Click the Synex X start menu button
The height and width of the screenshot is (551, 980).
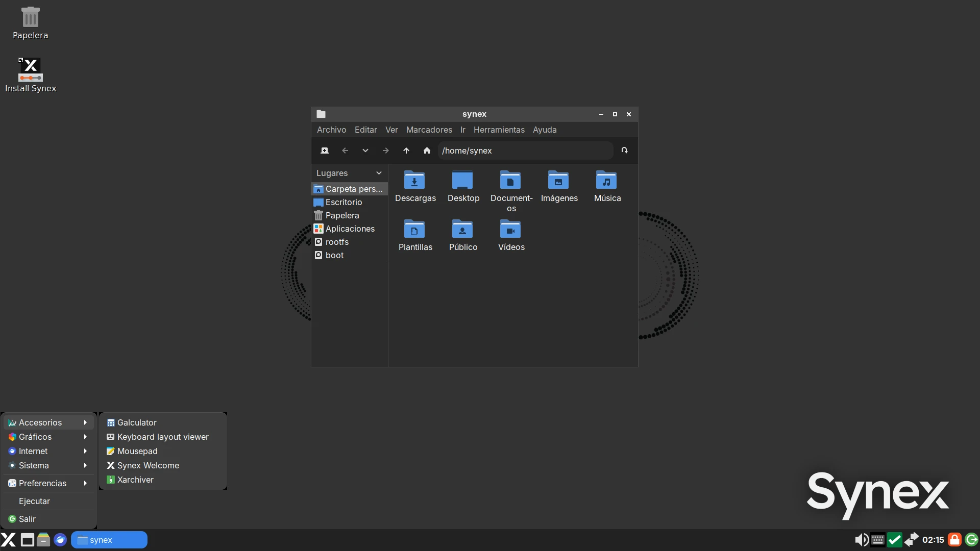click(x=9, y=540)
